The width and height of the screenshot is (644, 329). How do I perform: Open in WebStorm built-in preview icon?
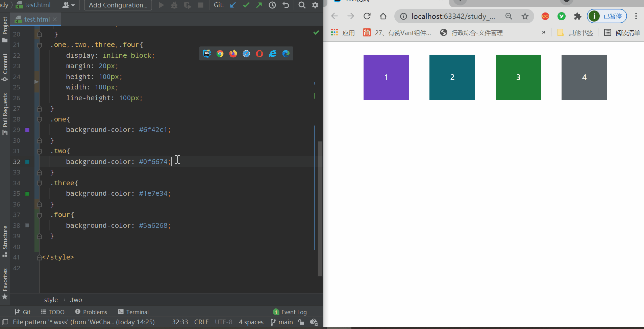click(207, 54)
